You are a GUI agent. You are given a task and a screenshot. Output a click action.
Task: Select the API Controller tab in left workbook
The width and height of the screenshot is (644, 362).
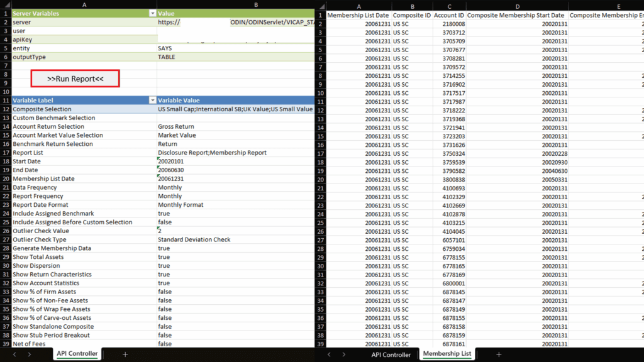click(x=77, y=354)
